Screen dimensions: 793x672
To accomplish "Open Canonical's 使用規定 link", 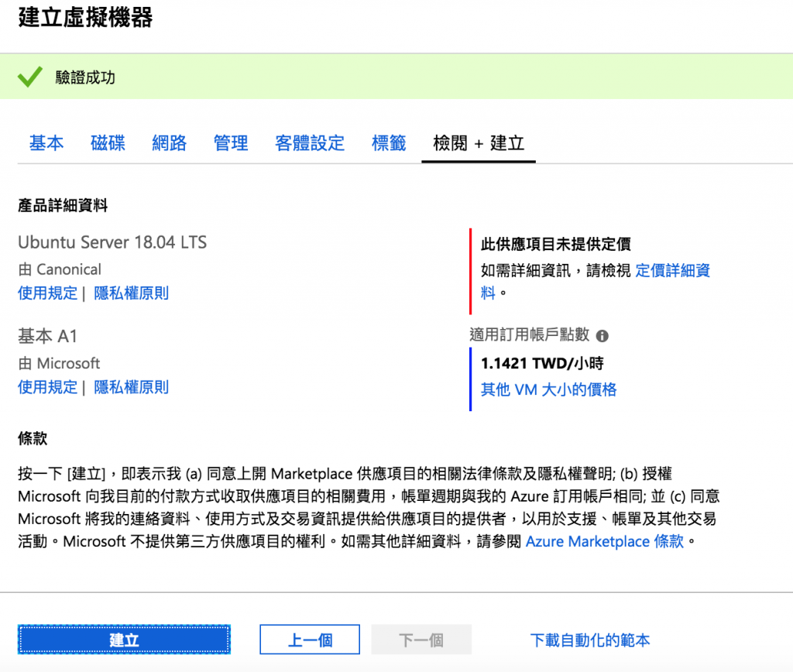I will (47, 293).
